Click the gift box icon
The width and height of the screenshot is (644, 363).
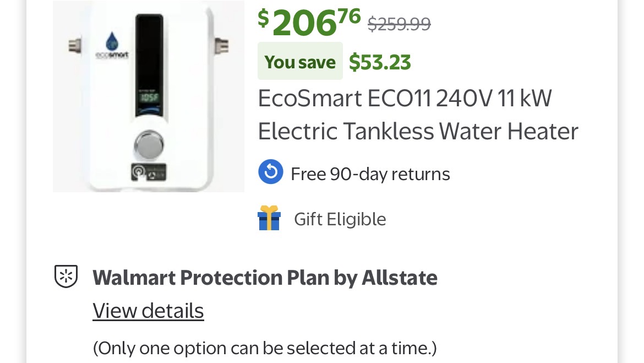point(269,218)
